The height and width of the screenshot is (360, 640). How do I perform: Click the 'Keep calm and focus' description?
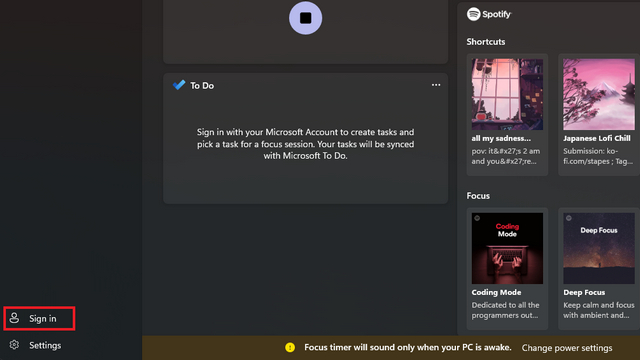coord(599,310)
